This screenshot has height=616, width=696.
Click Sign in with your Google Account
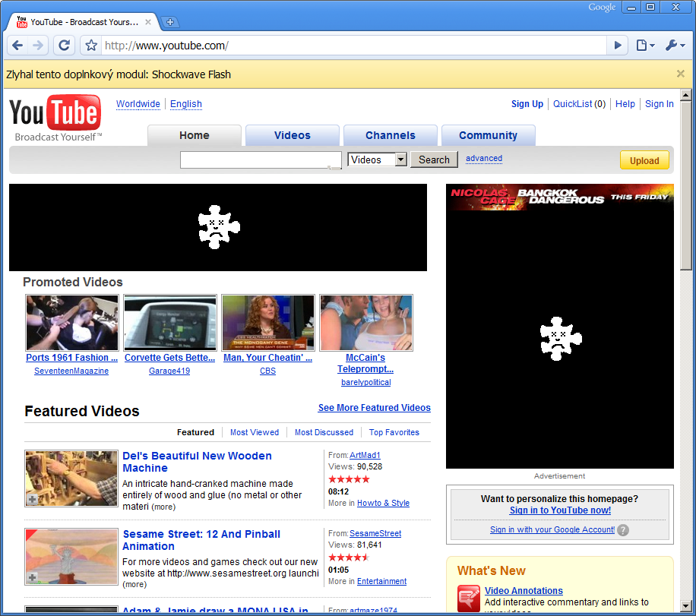552,529
